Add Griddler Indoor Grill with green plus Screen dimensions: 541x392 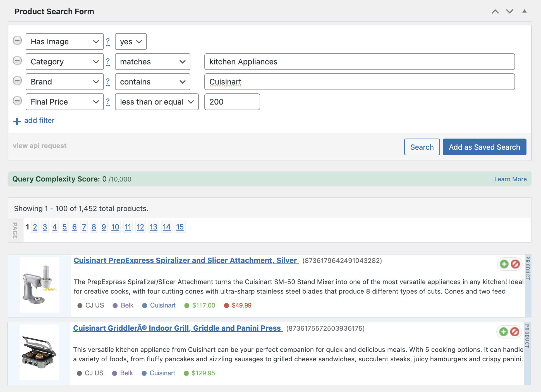504,331
